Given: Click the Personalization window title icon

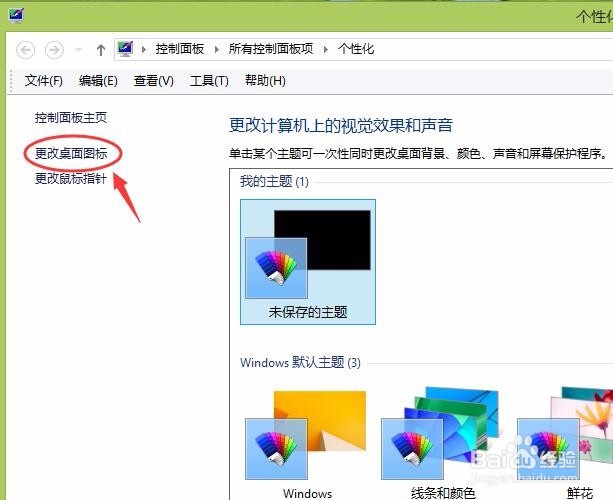Looking at the screenshot, I should pos(16,15).
